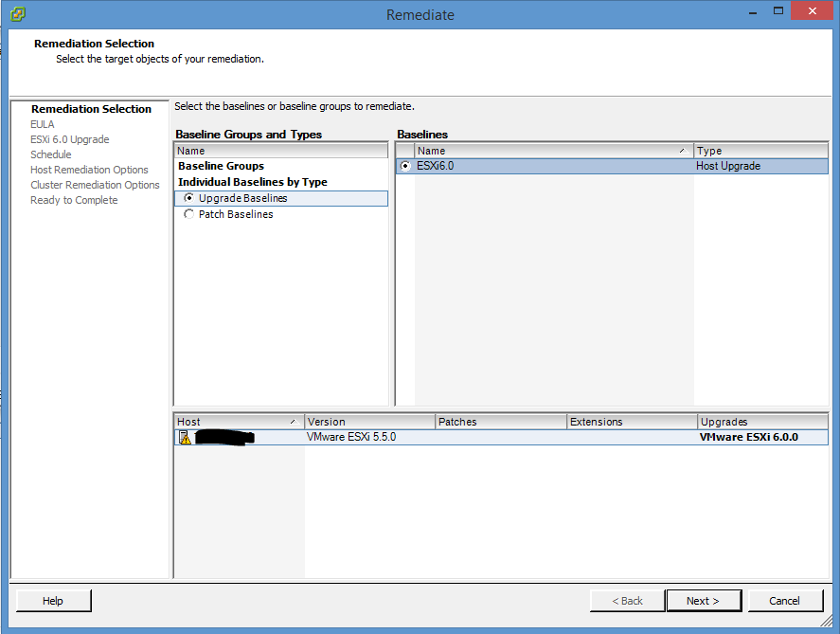Viewport: 840px width, 634px height.
Task: Go to the Host Remediation Options step
Action: [x=89, y=170]
